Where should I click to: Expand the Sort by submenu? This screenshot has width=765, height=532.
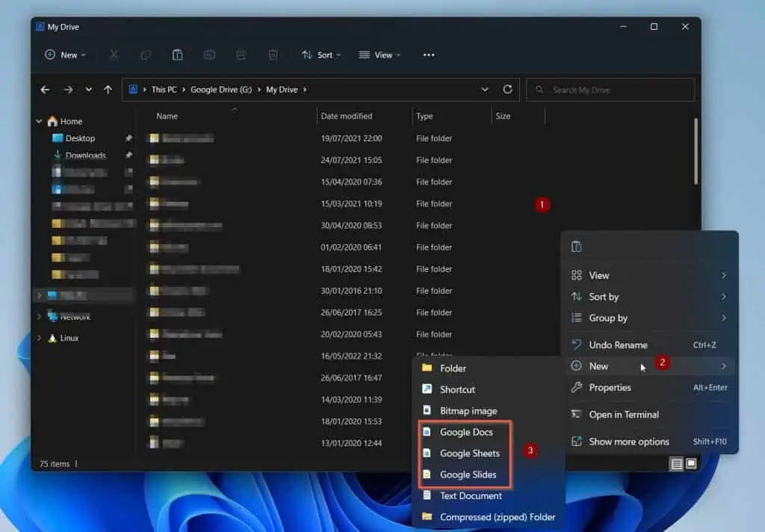click(649, 297)
